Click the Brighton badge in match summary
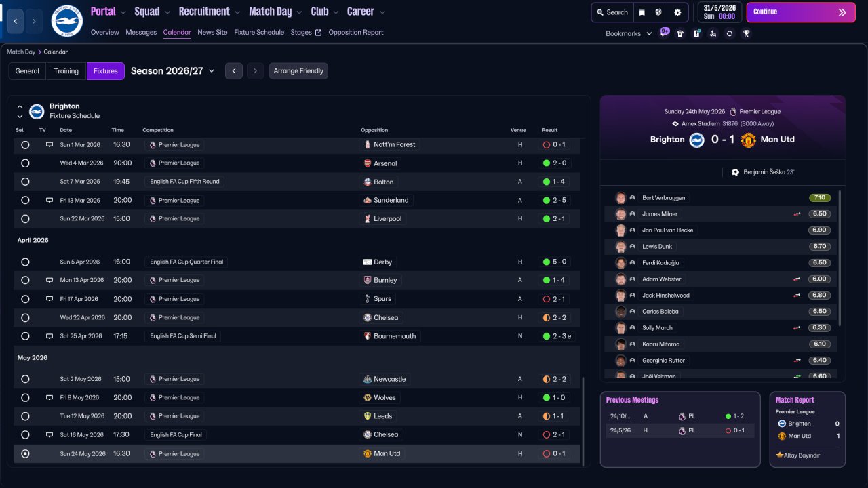Viewport: 868px width, 488px height. [697, 140]
